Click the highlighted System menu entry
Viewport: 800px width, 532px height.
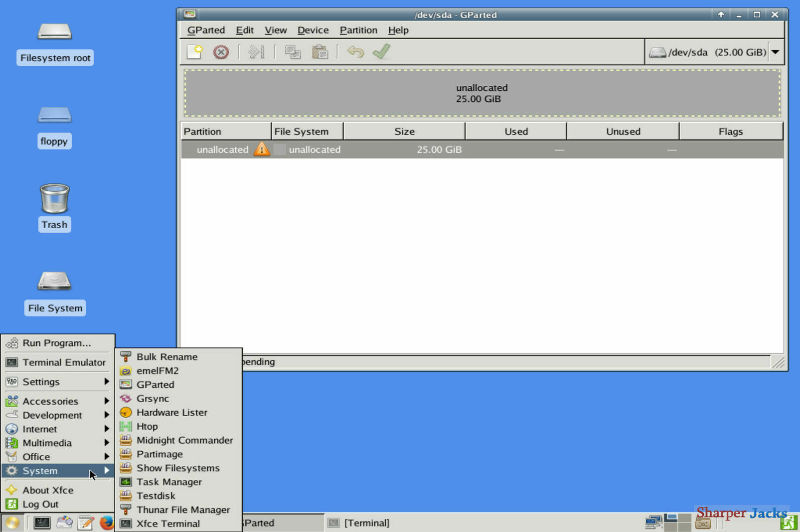(58, 471)
